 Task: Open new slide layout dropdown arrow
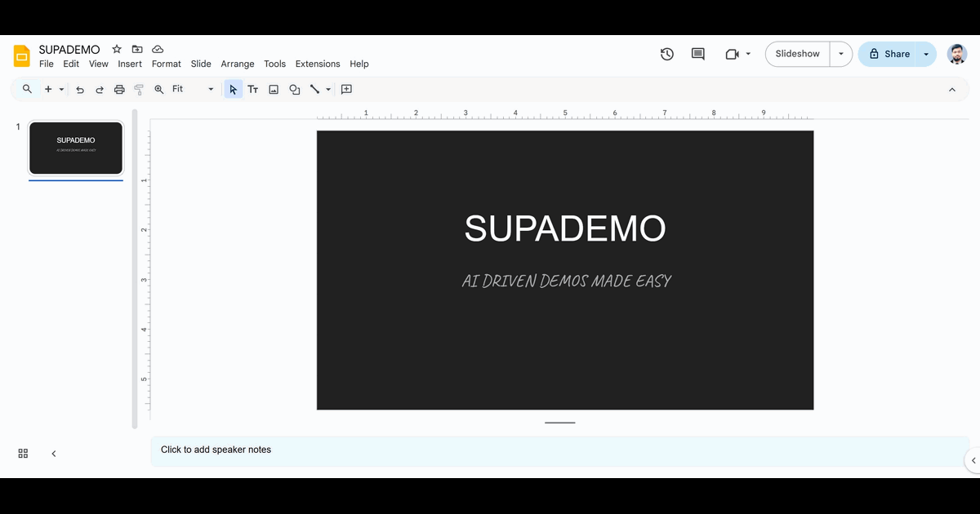(61, 89)
